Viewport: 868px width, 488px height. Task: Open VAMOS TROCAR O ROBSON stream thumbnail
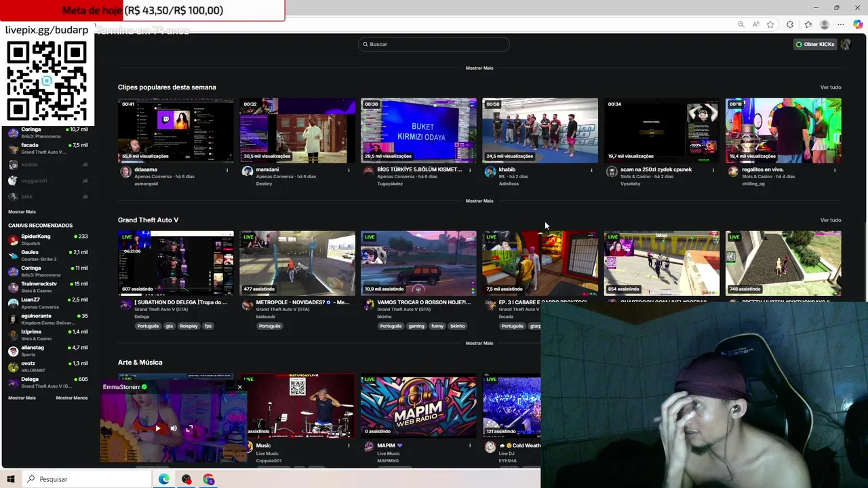click(418, 264)
